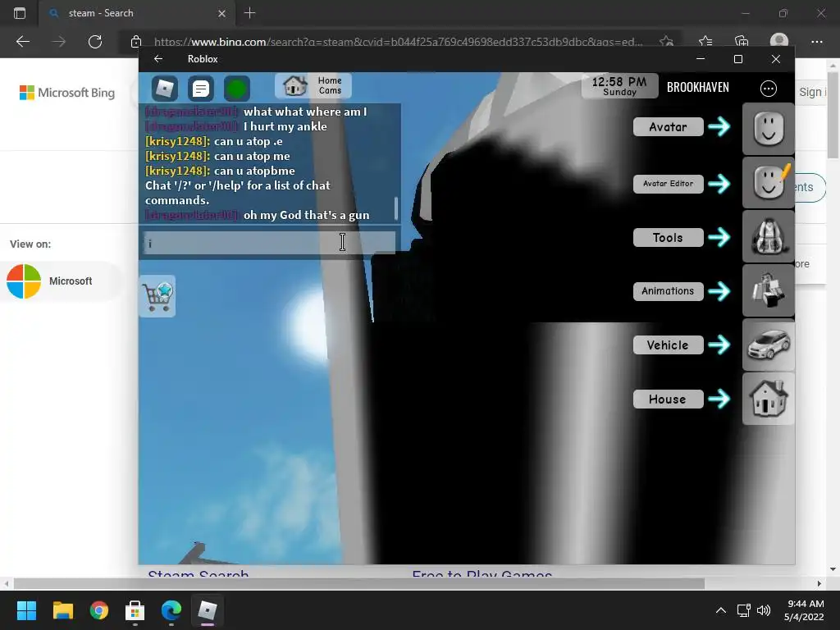This screenshot has width=840, height=630.
Task: Toggle the Roblox chat window icon
Action: (x=201, y=89)
